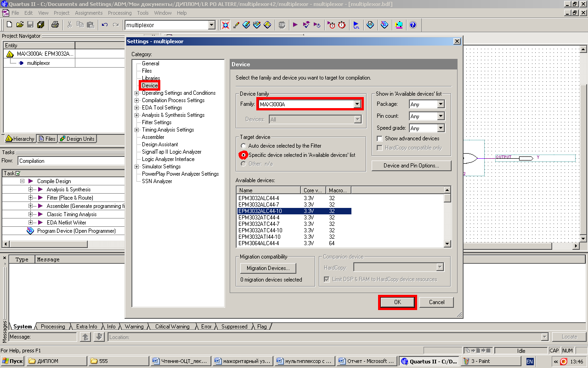Click the Copy toolbar icon

[80, 25]
